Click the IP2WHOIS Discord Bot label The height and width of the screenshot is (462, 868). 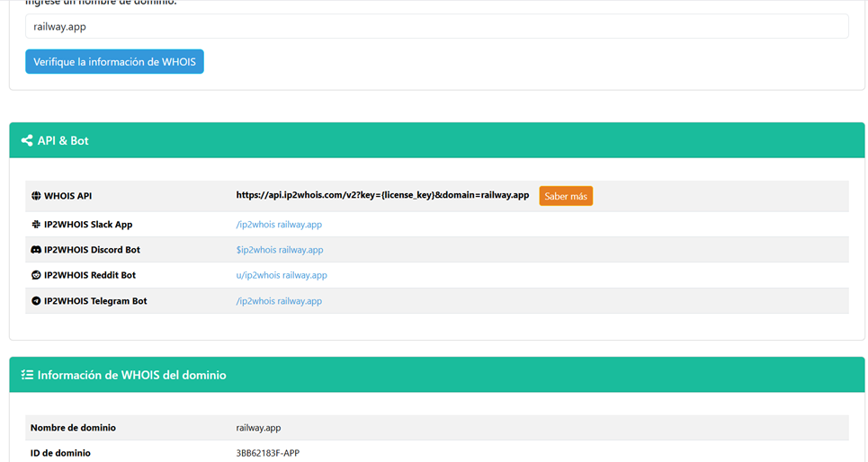pos(92,250)
